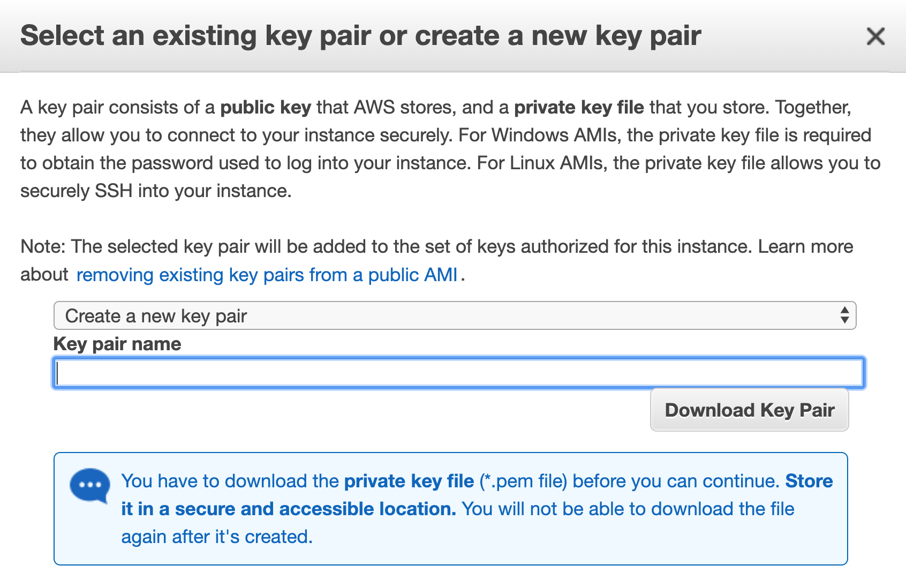Click the 'Key pair name' label
The height and width of the screenshot is (588, 906).
tap(117, 344)
